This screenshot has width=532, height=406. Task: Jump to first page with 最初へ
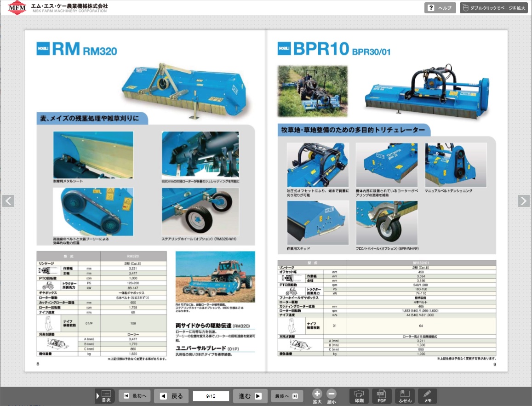point(135,396)
